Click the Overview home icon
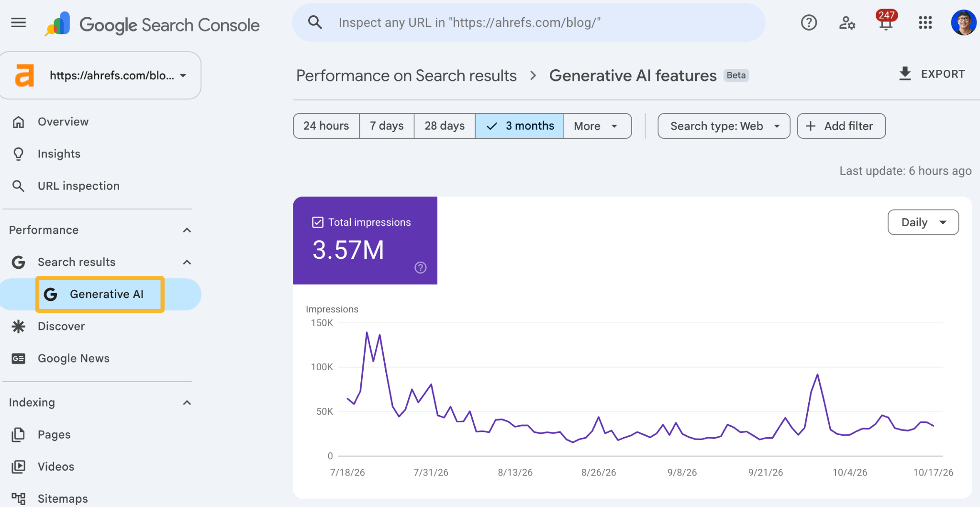This screenshot has width=980, height=507. click(18, 122)
